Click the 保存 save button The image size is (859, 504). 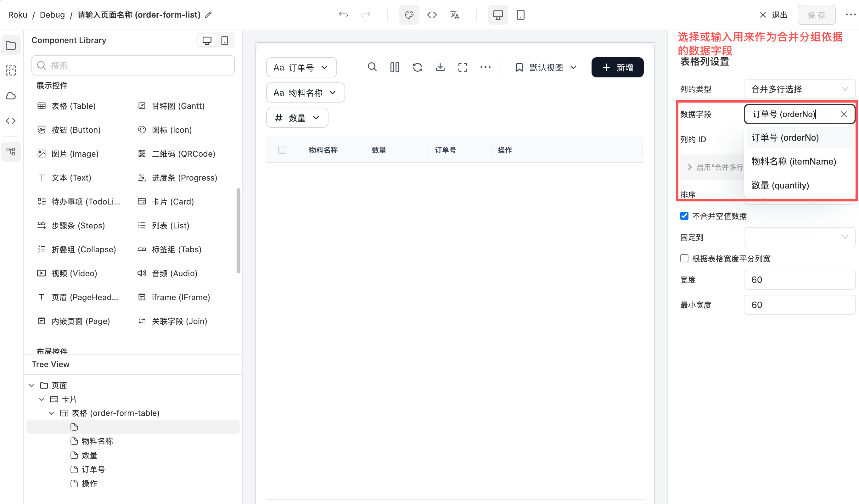(817, 15)
